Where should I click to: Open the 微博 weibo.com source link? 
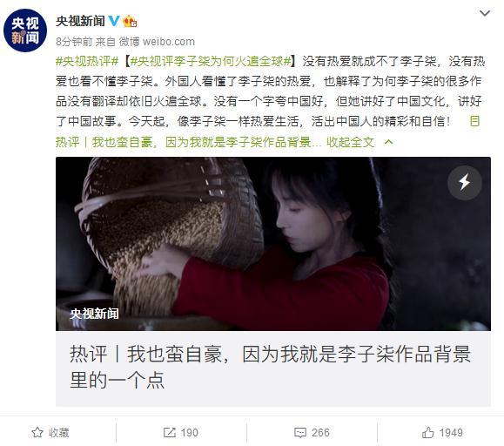pyautogui.click(x=157, y=42)
